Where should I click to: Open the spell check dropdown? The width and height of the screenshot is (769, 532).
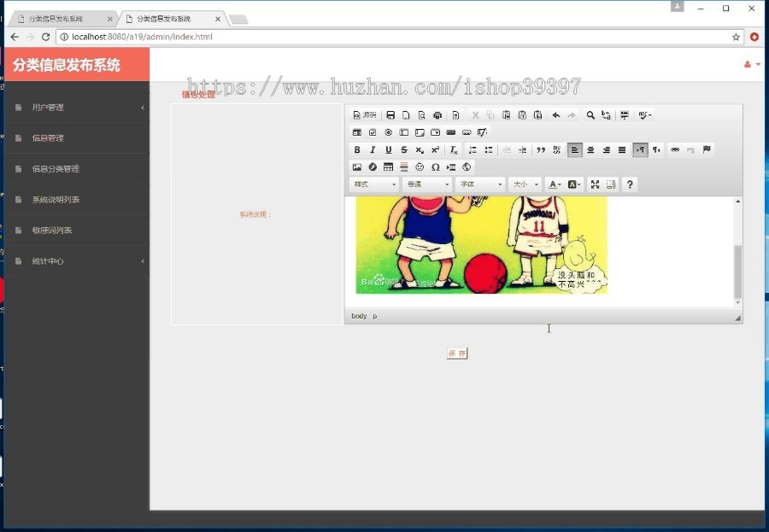tap(645, 115)
